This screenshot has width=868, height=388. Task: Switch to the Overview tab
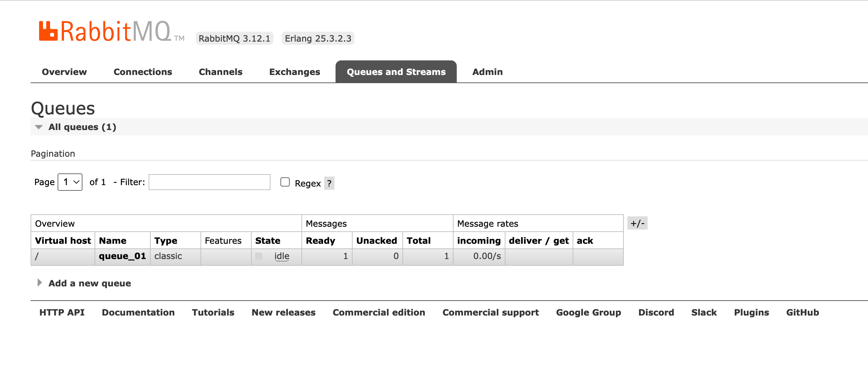click(64, 72)
